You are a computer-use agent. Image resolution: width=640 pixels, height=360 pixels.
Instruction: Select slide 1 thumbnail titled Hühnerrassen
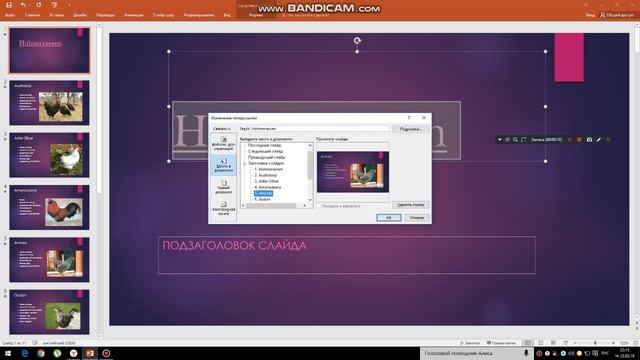(x=49, y=50)
